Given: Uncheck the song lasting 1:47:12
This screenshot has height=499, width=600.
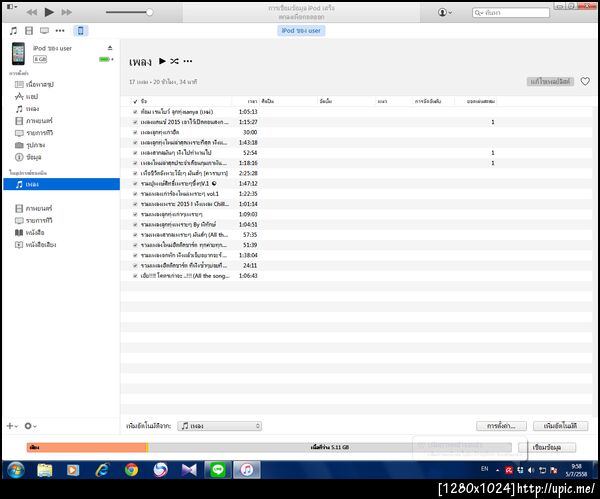Looking at the screenshot, I should [x=135, y=184].
